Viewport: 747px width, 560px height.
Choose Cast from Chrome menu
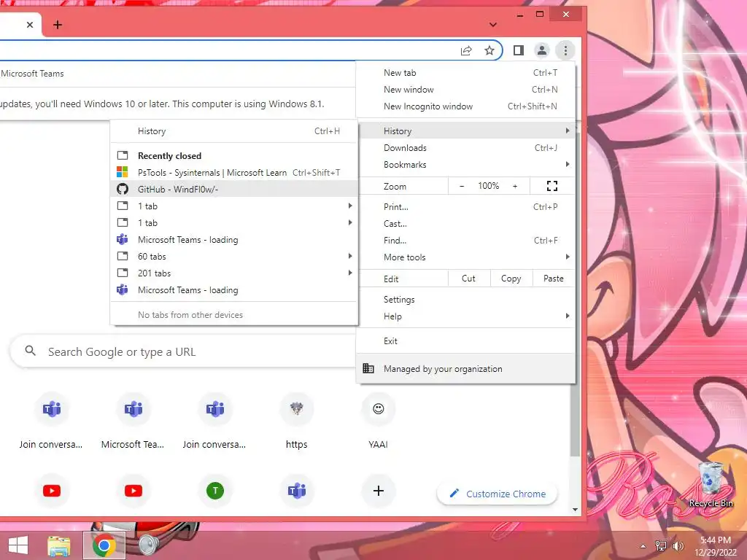(465, 223)
